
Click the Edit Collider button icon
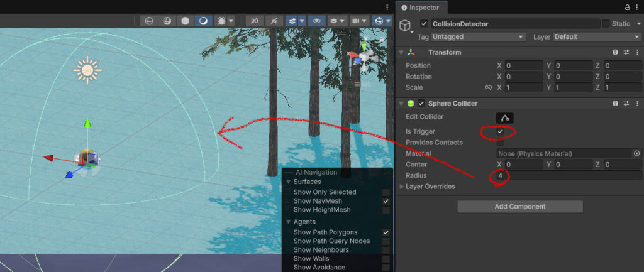(x=504, y=117)
